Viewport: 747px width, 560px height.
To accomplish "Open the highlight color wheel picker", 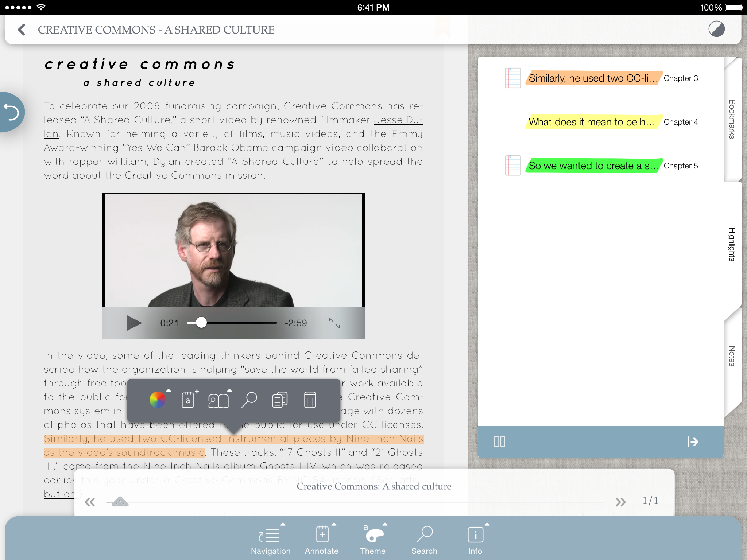I will pyautogui.click(x=158, y=400).
